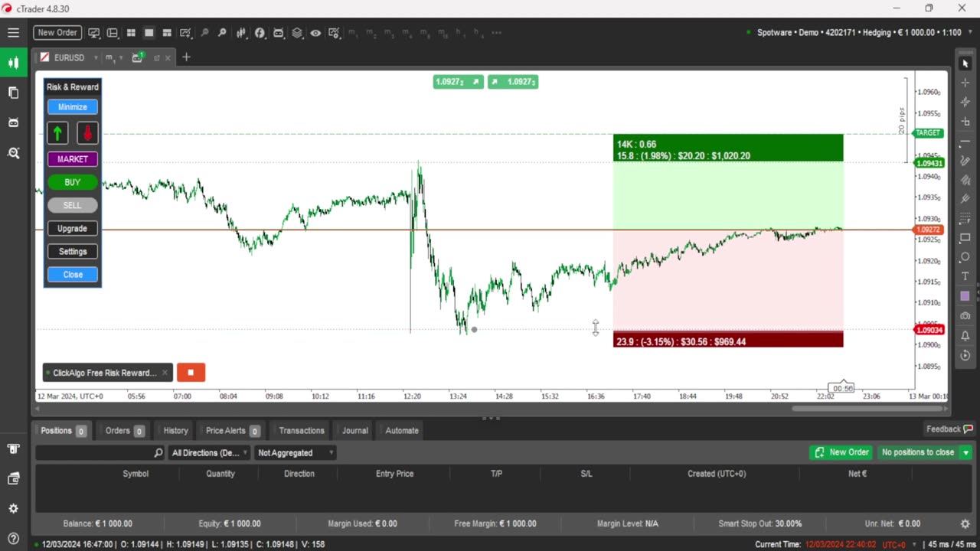Create a price alert with bell icon

pyautogui.click(x=965, y=335)
